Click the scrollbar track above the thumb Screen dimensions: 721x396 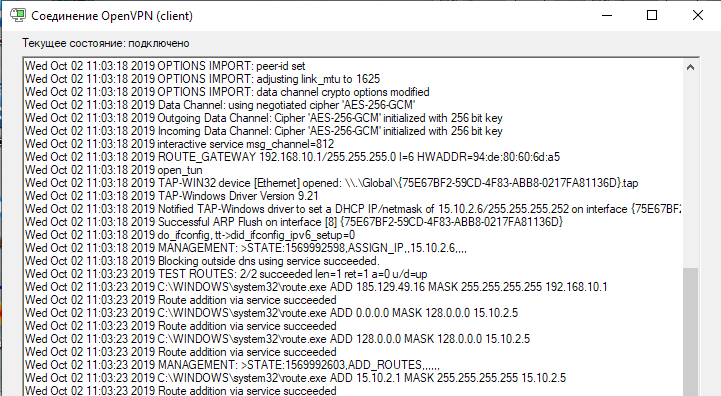click(x=690, y=172)
